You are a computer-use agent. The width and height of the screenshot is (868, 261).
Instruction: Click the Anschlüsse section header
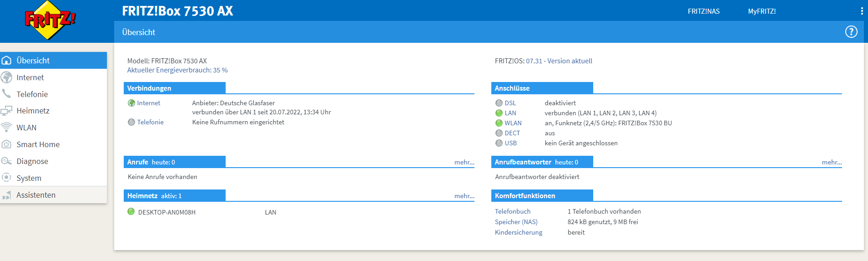pos(542,88)
